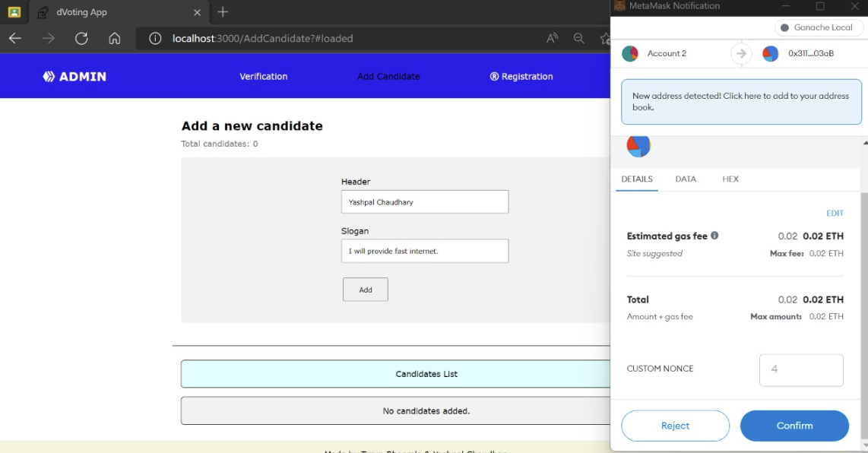Click the browser refresh icon
This screenshot has height=453, width=868.
click(81, 38)
